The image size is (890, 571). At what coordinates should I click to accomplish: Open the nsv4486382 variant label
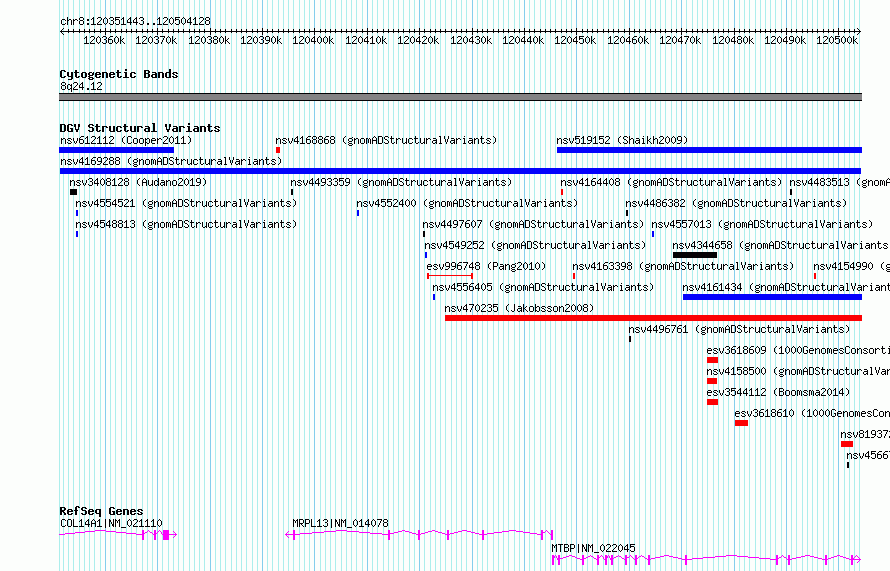click(736, 203)
